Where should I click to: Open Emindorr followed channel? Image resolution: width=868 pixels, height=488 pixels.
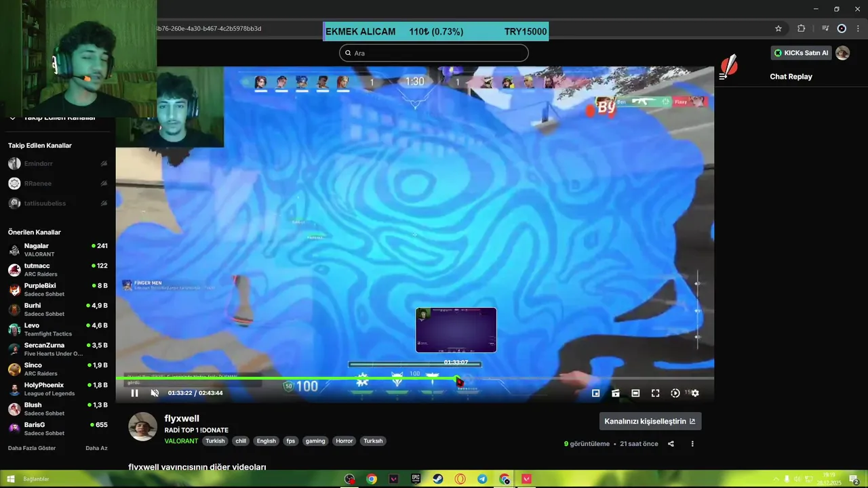[58, 163]
